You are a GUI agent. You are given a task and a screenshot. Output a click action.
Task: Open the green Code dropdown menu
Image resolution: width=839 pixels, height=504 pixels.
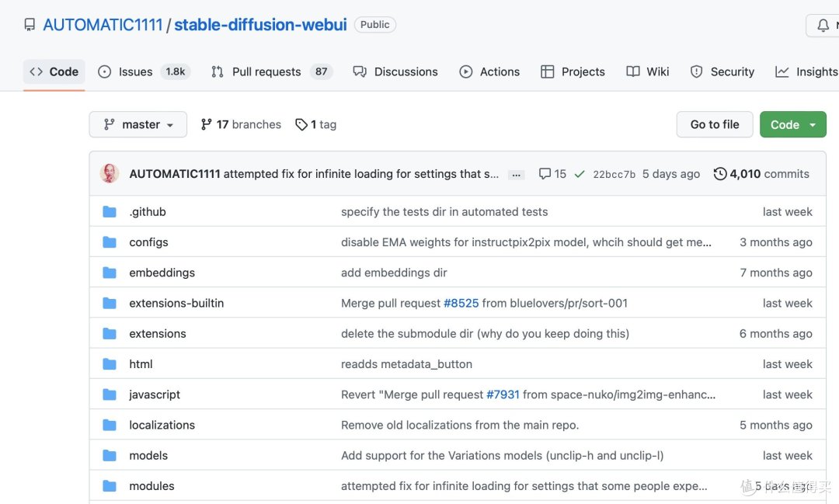(x=792, y=123)
